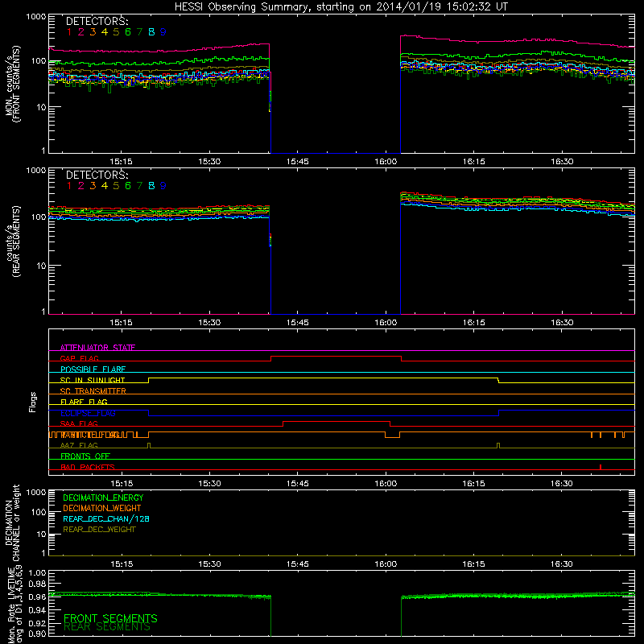
Task: Click the 0.92 y-axis label of livetime plot
Action: coord(37,621)
